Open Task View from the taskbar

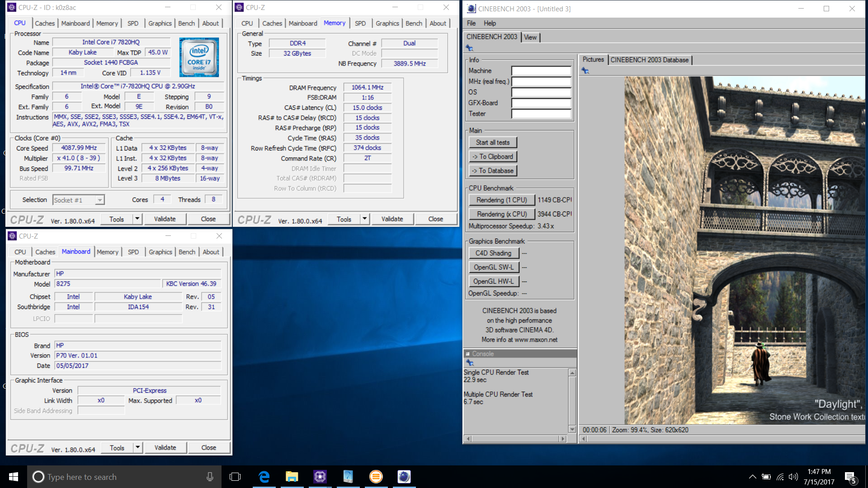(x=235, y=477)
